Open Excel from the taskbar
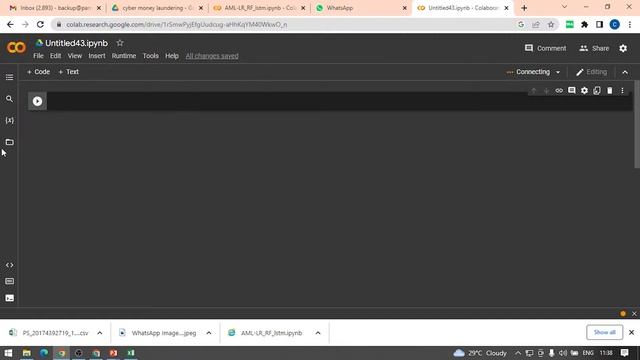This screenshot has width=640, height=360. [131, 353]
